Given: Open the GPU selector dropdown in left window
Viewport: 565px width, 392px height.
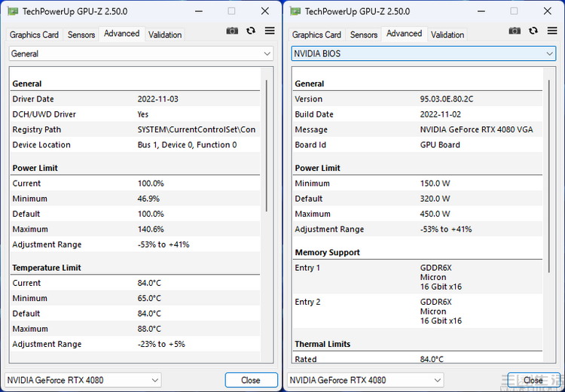Looking at the screenshot, I should pyautogui.click(x=83, y=380).
